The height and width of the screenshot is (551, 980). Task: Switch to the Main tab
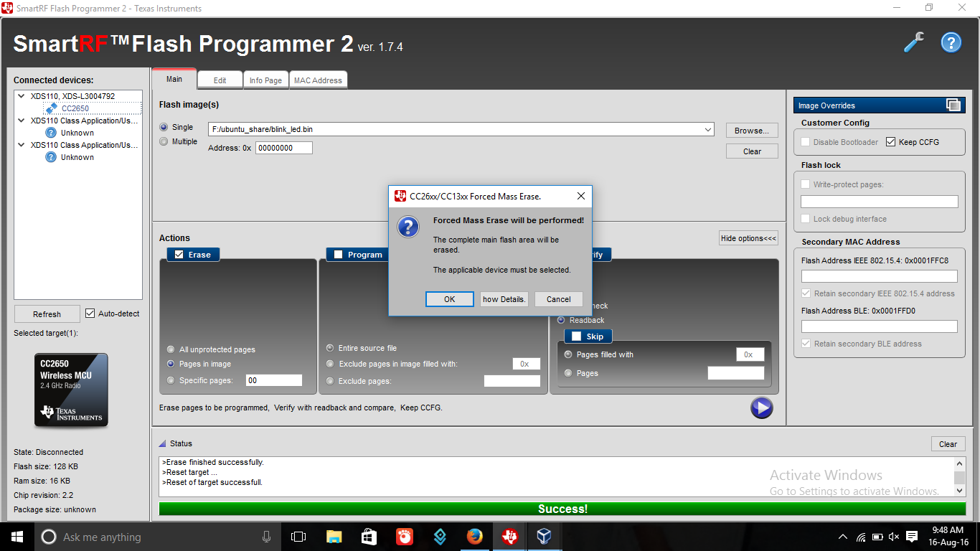(174, 79)
